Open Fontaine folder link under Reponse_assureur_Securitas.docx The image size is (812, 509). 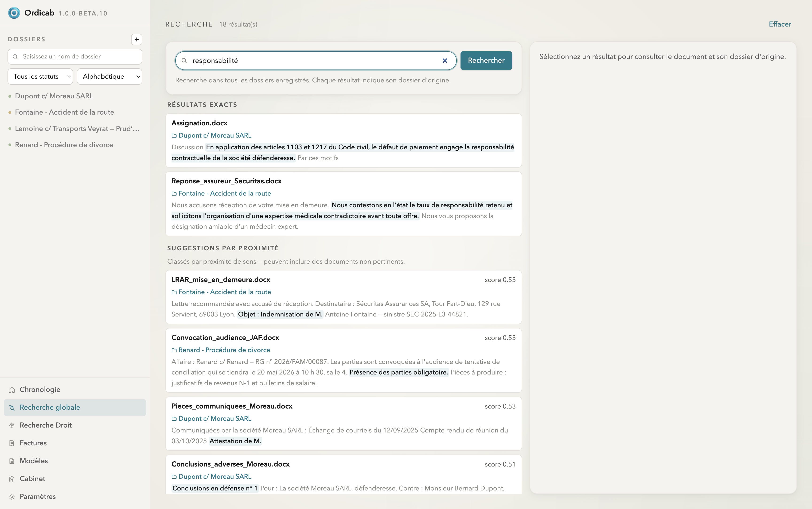pyautogui.click(x=224, y=193)
